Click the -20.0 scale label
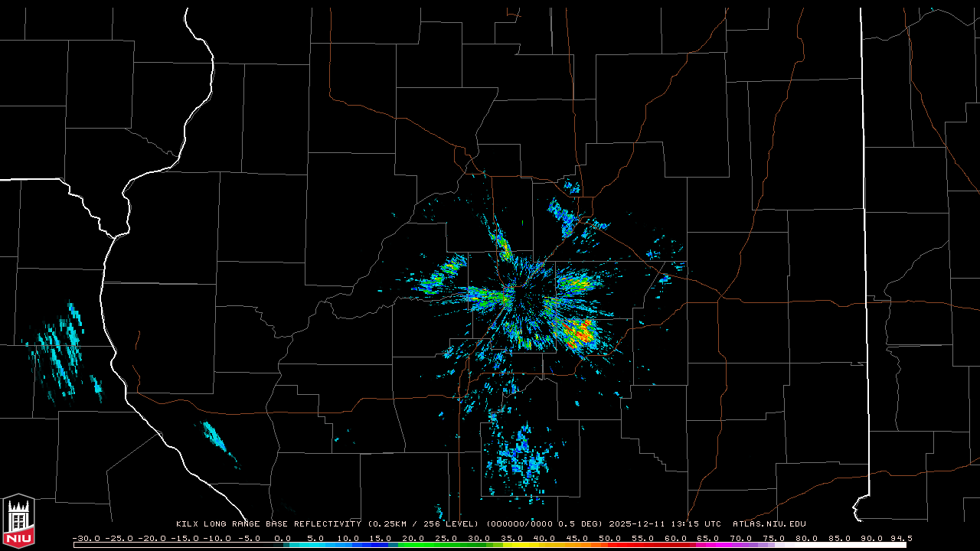The image size is (980, 551). click(x=152, y=538)
